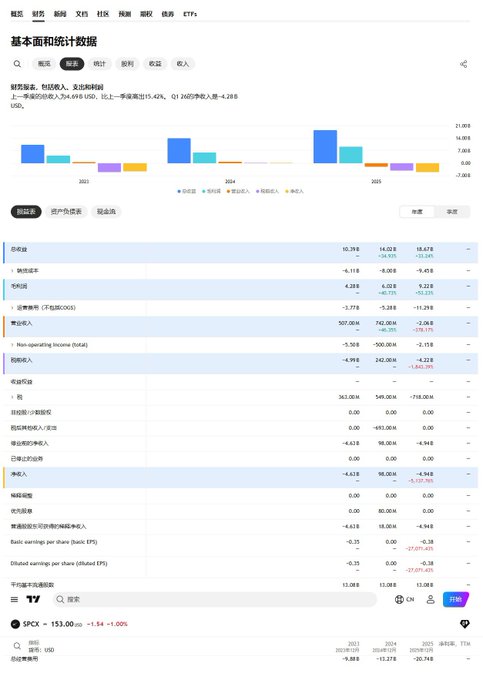Select the 资产负债表 statement pill
Image resolution: width=483 pixels, height=680 pixels.
66,212
